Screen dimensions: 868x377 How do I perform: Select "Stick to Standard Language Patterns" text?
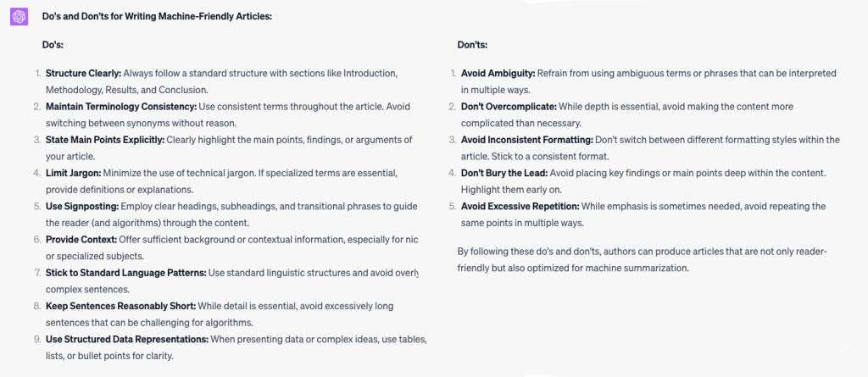coord(126,272)
